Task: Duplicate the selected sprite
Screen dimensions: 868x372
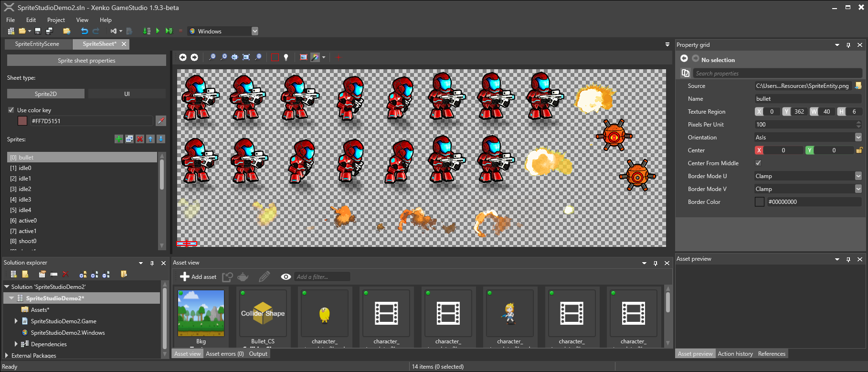Action: pyautogui.click(x=129, y=139)
